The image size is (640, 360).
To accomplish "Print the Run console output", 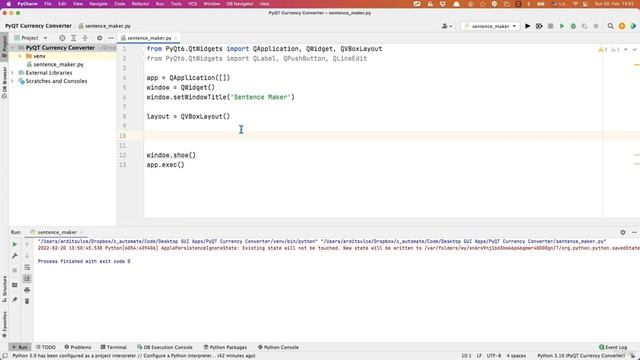I will click(x=27, y=290).
